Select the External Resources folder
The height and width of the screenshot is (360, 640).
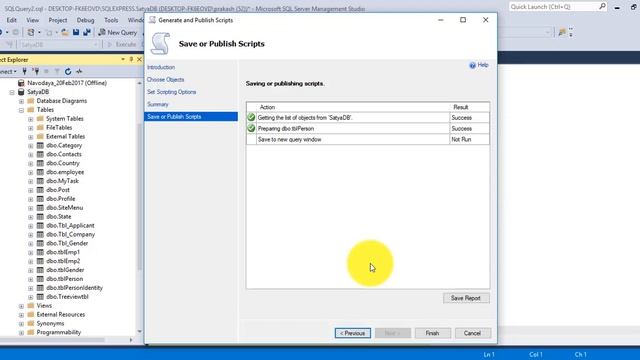pyautogui.click(x=61, y=315)
